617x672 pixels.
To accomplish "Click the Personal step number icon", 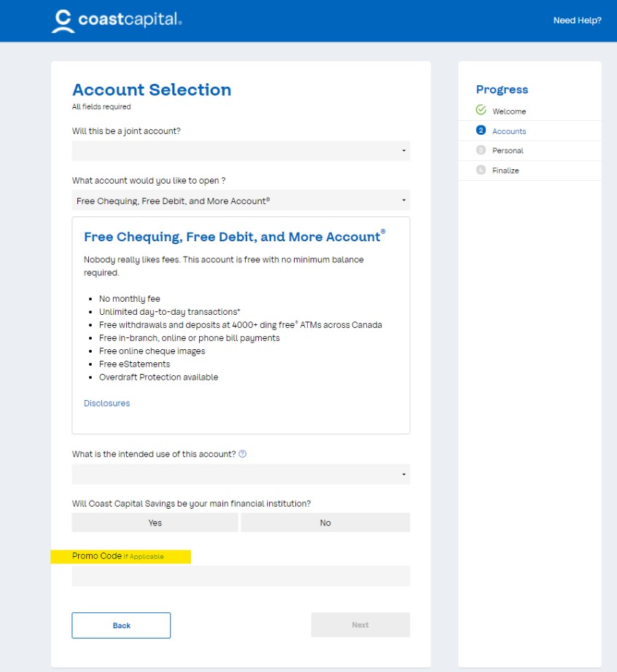I will (481, 150).
